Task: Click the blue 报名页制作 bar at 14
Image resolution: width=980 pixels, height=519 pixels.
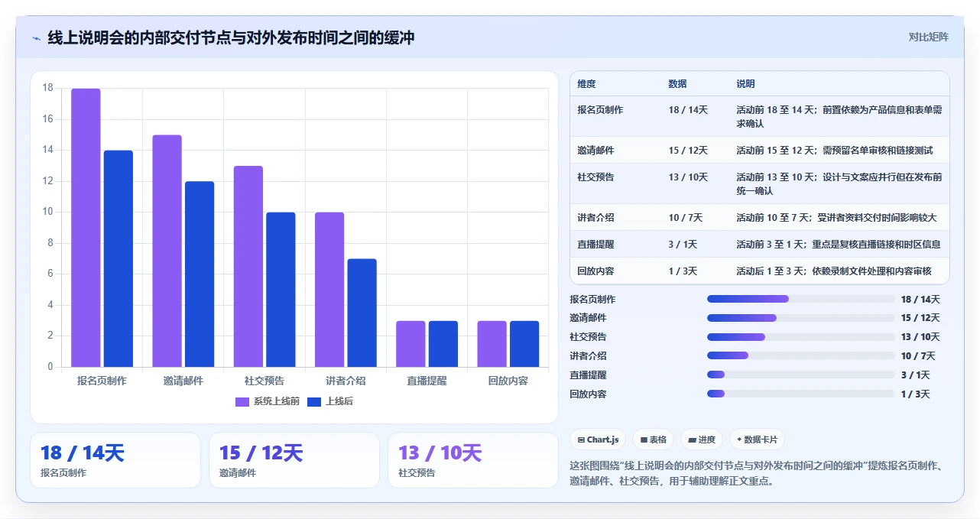Action: pos(118,259)
